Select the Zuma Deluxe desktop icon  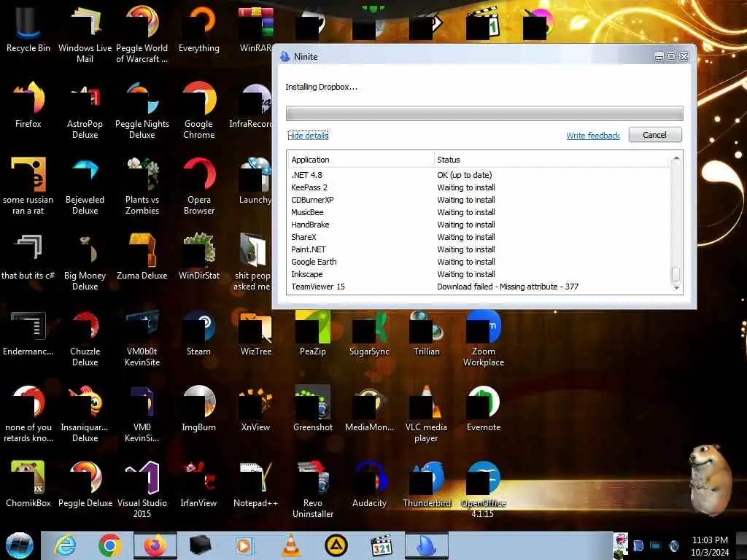(142, 257)
